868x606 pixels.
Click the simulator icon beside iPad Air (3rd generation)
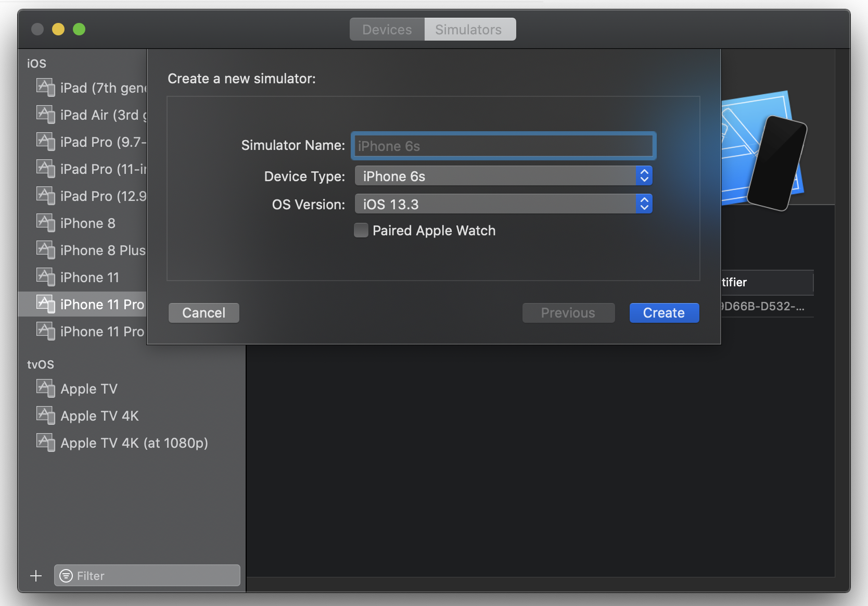coord(46,115)
